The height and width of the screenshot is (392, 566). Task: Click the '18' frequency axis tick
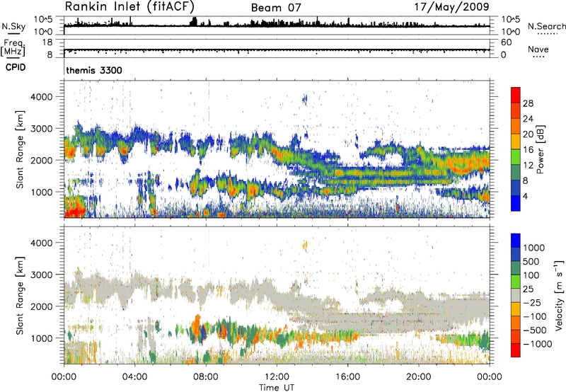tap(47, 42)
